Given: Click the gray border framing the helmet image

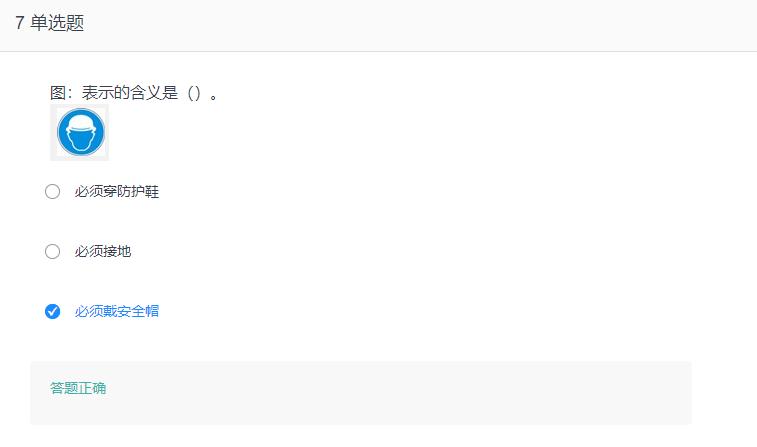Looking at the screenshot, I should click(54, 157).
